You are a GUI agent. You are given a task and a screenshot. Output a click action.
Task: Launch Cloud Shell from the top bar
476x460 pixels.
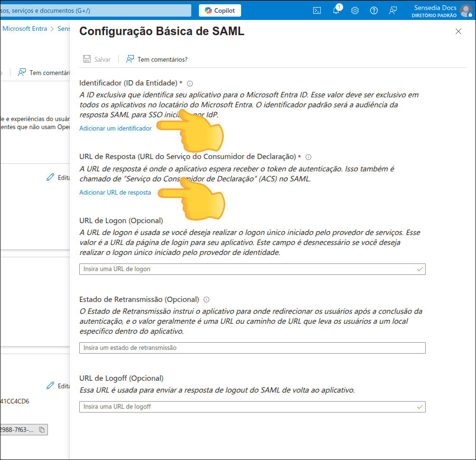pyautogui.click(x=317, y=10)
